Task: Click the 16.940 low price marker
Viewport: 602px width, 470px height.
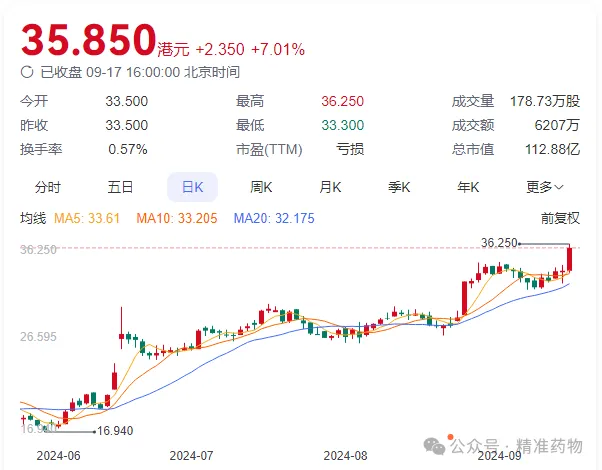Action: click(115, 431)
